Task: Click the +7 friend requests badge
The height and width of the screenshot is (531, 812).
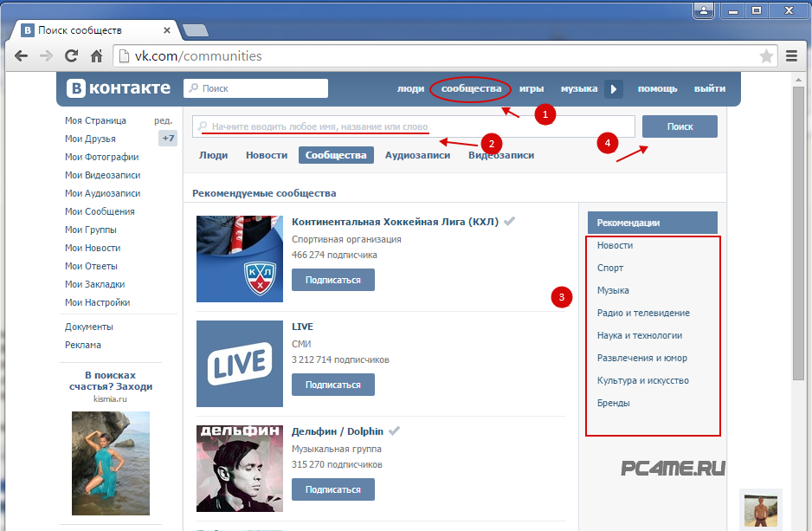Action: 168,139
